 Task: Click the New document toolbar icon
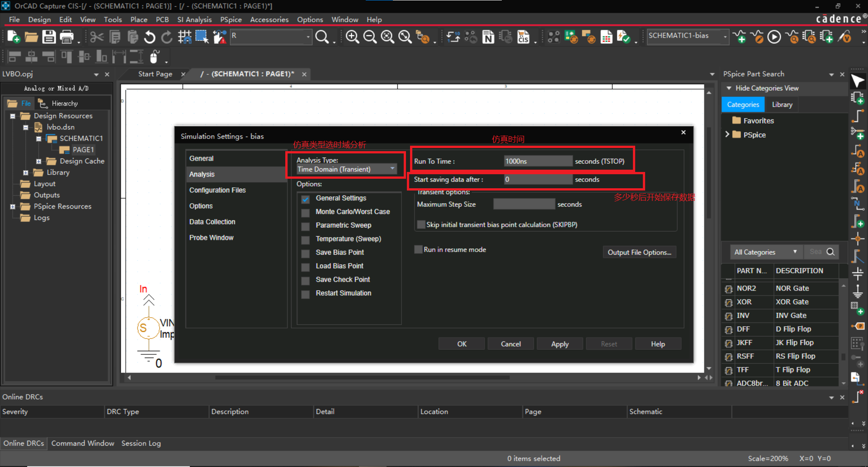14,37
